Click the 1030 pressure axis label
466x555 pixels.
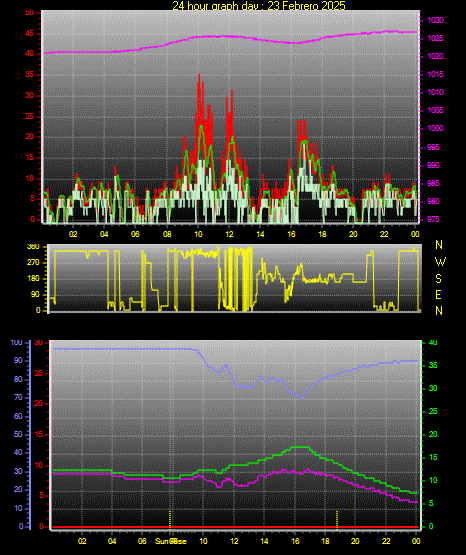click(x=435, y=21)
